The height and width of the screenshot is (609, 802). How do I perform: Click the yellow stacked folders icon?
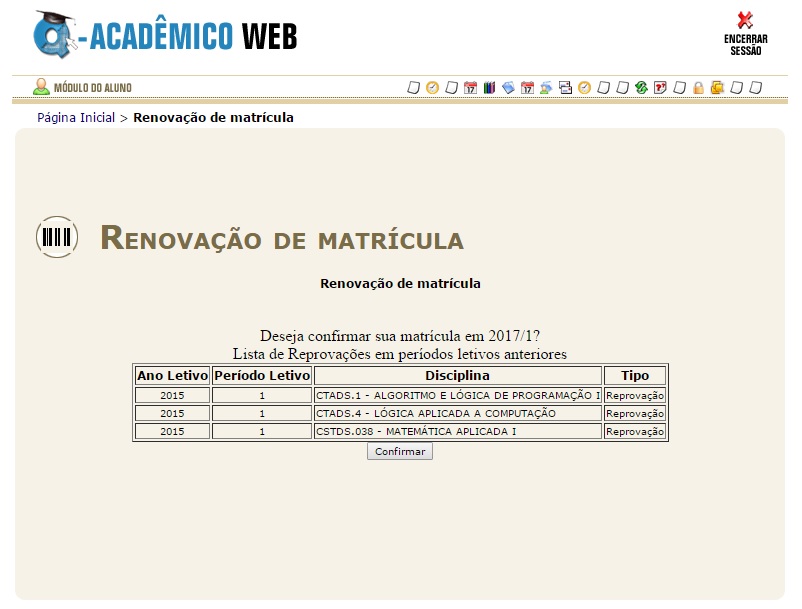pyautogui.click(x=717, y=88)
